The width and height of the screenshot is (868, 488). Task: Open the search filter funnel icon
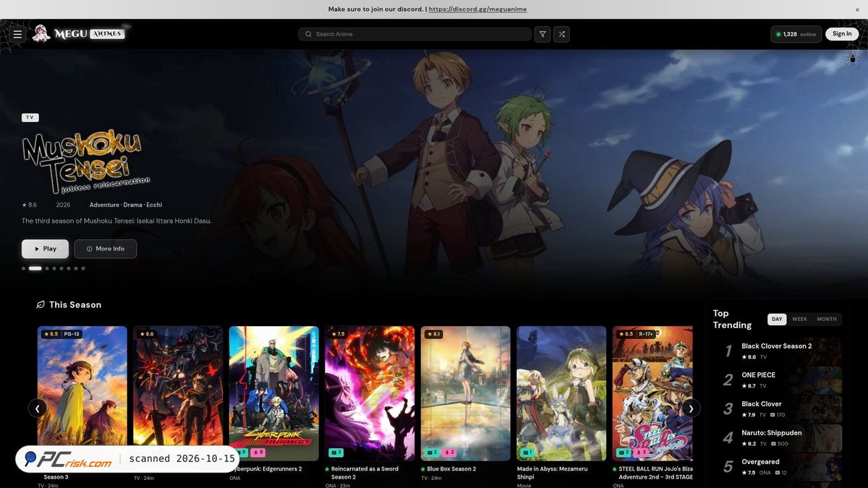pyautogui.click(x=542, y=34)
